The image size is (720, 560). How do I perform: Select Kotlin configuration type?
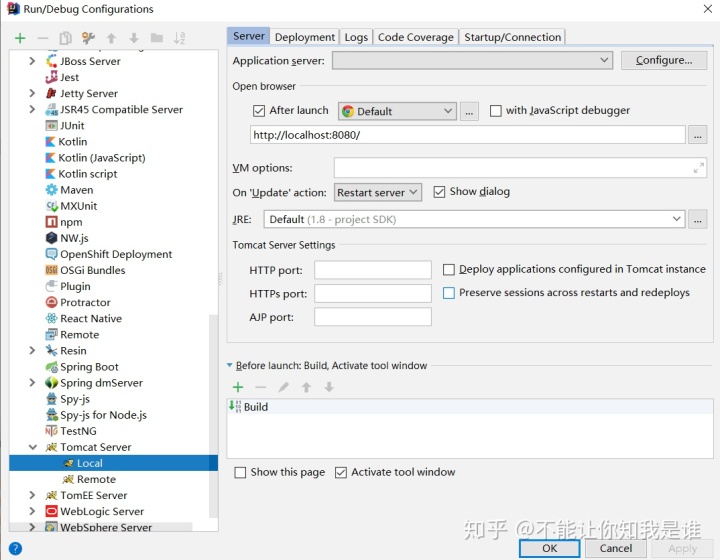(73, 142)
